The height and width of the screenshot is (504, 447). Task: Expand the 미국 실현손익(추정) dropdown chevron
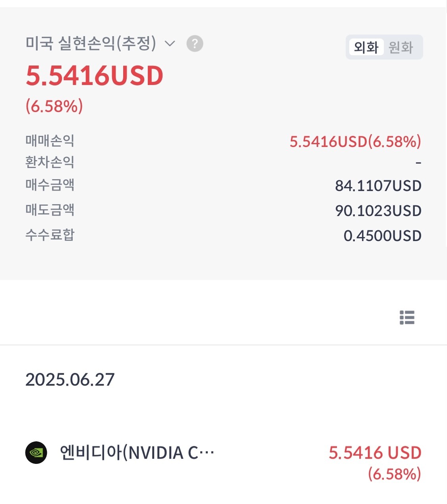(x=170, y=44)
